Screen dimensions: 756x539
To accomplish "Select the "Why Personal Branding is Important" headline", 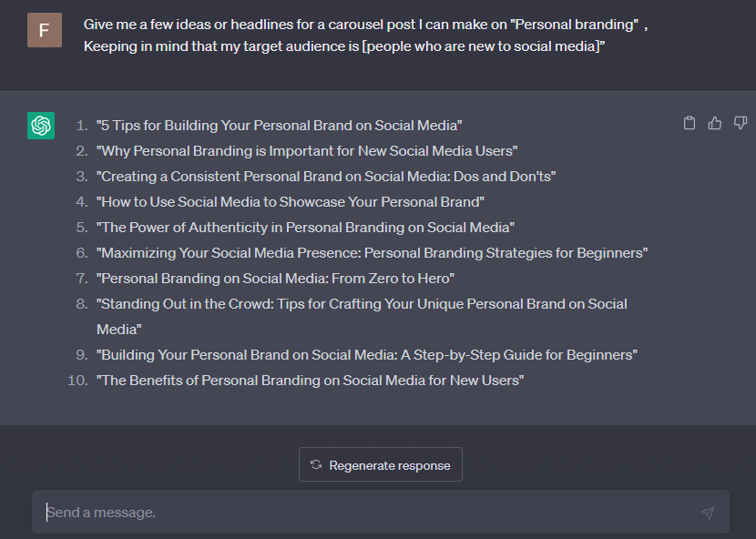I will click(307, 151).
